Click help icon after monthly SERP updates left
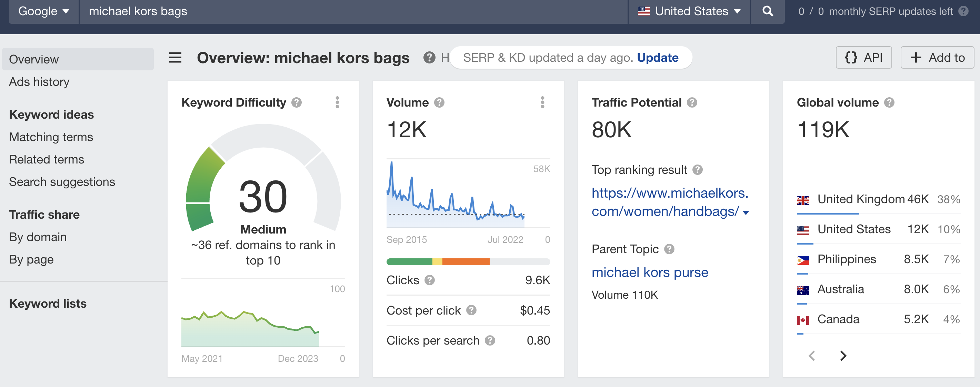 pos(963,11)
